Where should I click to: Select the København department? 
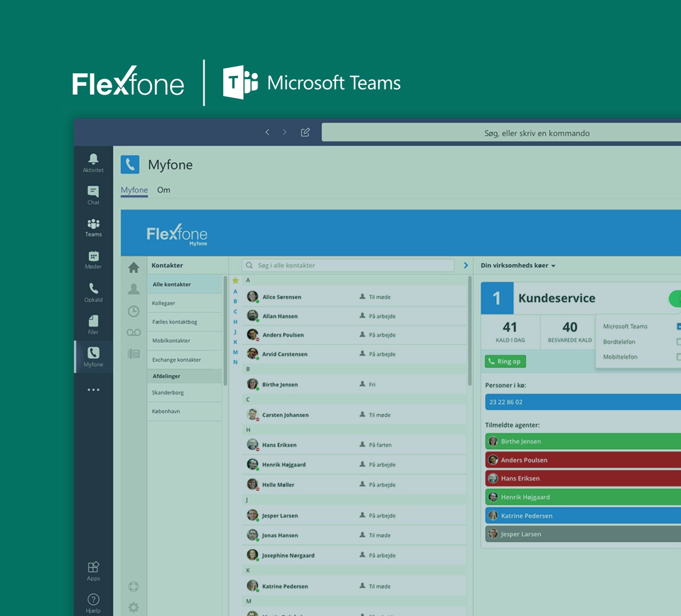tap(185, 411)
